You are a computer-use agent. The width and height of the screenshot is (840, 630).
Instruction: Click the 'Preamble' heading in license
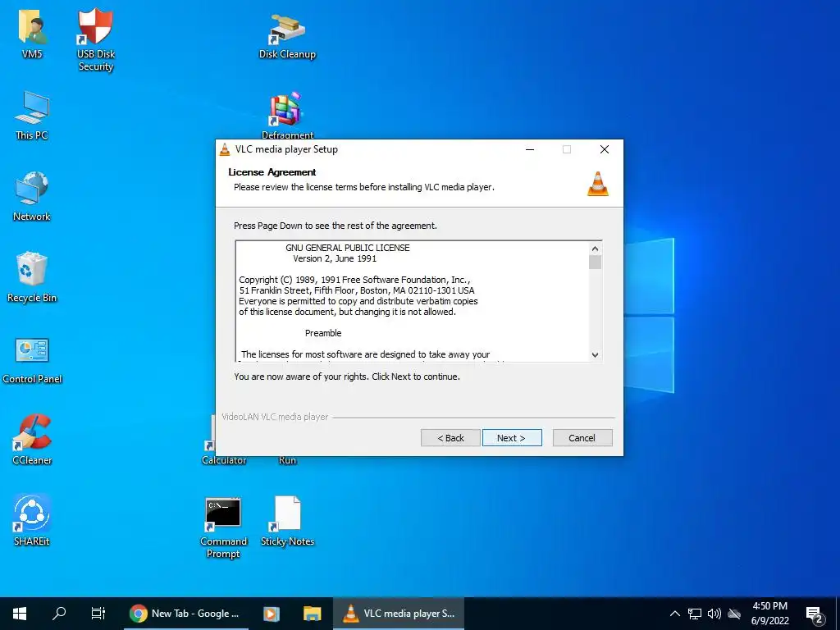[323, 333]
